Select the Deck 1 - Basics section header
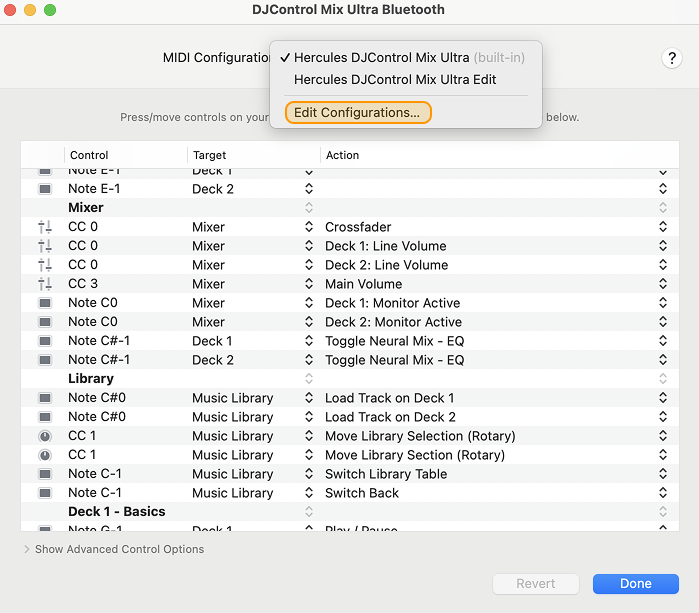This screenshot has height=613, width=699. point(350,512)
